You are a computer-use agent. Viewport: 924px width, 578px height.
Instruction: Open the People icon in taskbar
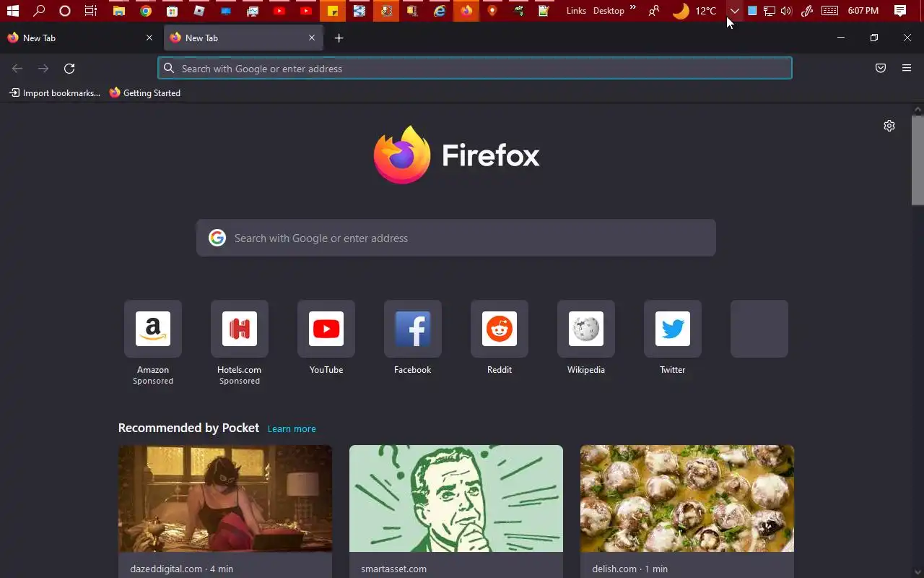coord(653,11)
